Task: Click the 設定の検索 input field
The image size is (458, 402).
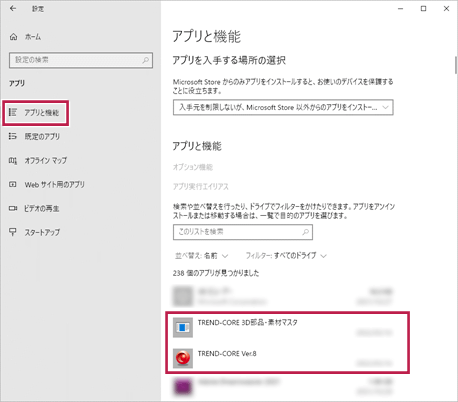Action: (81, 60)
